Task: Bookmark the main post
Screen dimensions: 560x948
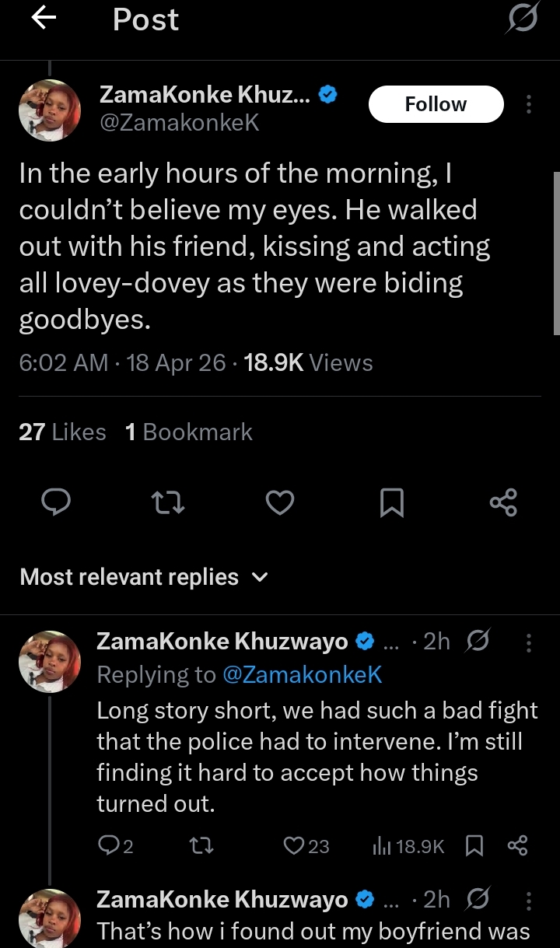Action: [392, 503]
